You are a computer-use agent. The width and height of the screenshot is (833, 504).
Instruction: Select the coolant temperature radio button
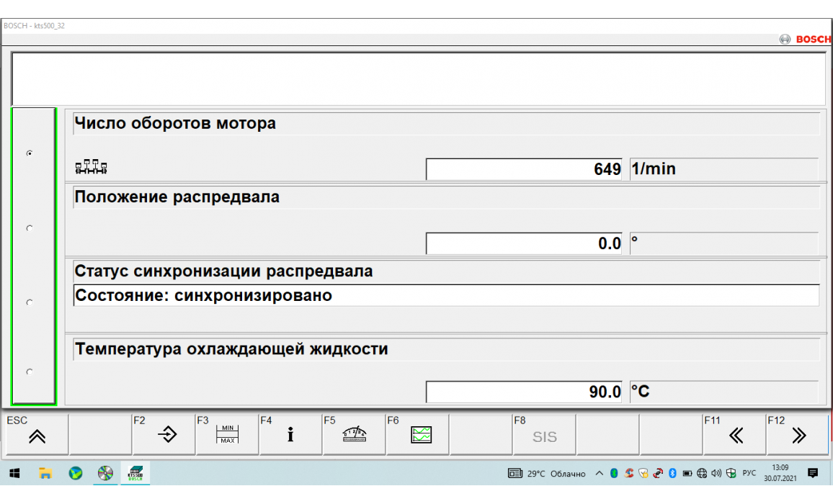click(30, 372)
